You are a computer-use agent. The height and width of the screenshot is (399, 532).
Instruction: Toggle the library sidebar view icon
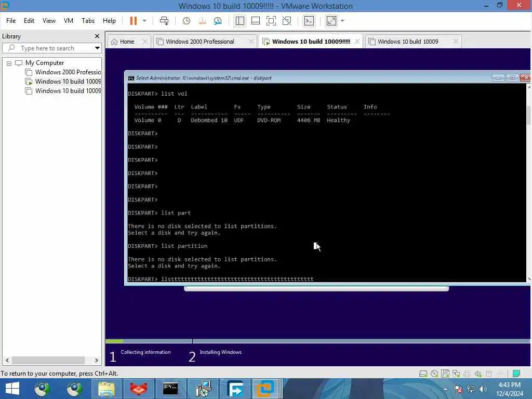pos(240,21)
